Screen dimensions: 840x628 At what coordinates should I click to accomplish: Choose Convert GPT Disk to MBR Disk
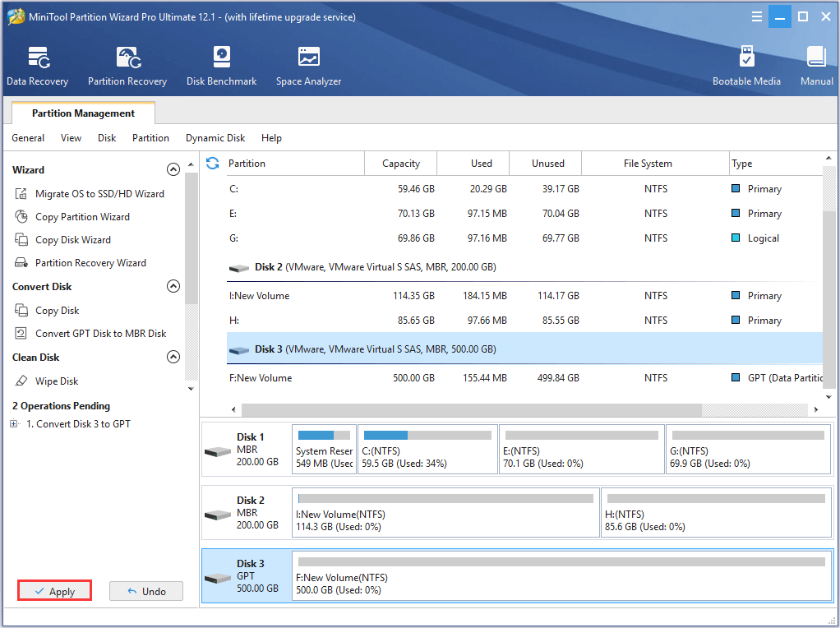tap(100, 334)
